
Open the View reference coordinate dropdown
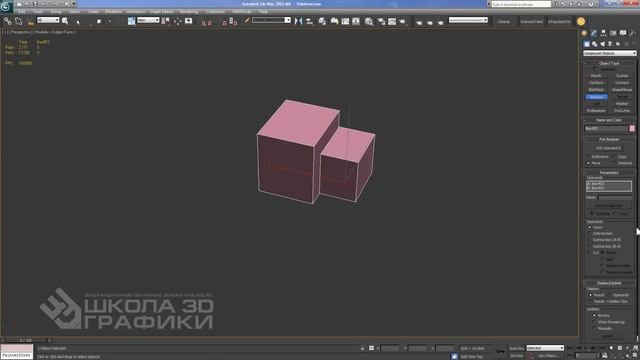point(148,20)
